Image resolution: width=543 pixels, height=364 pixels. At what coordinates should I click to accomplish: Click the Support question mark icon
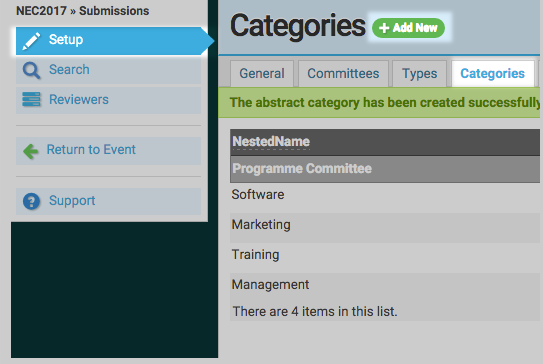click(x=32, y=201)
